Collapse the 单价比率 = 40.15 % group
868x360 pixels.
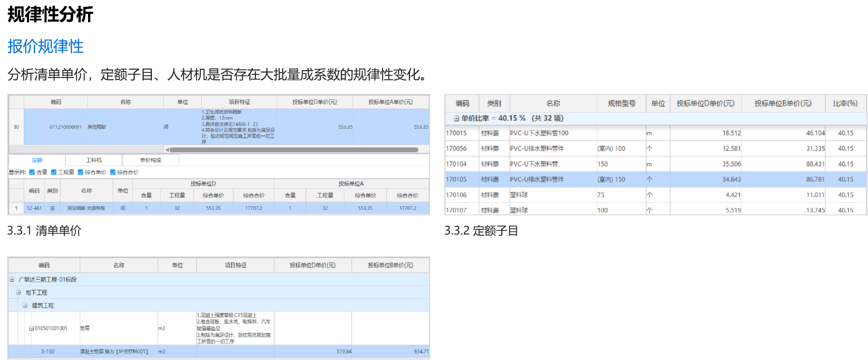point(456,119)
